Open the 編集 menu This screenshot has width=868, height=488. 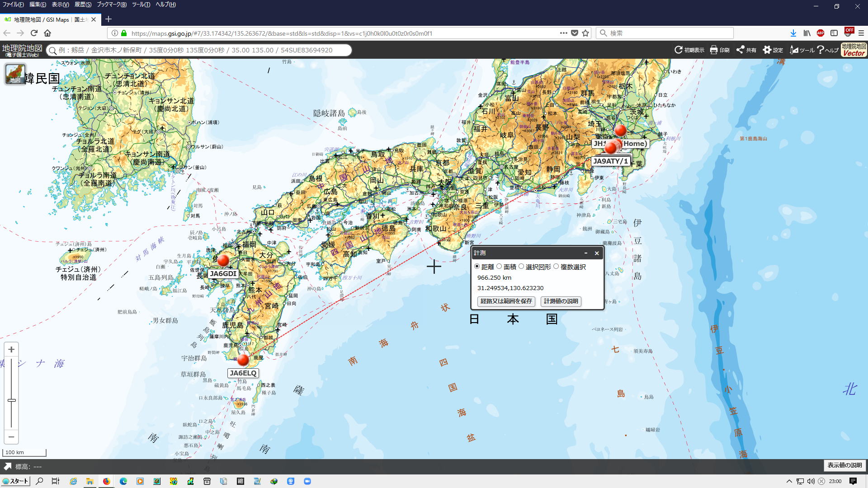38,5
